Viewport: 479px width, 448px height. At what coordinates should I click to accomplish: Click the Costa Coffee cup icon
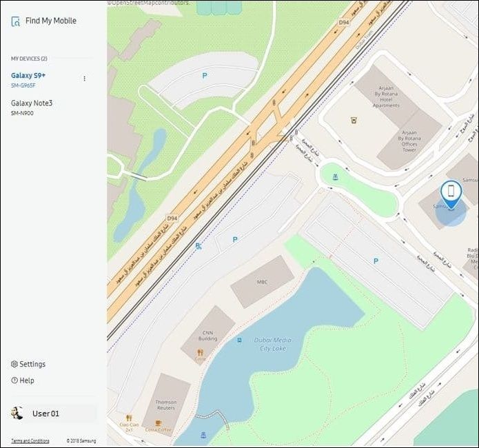pos(158,423)
